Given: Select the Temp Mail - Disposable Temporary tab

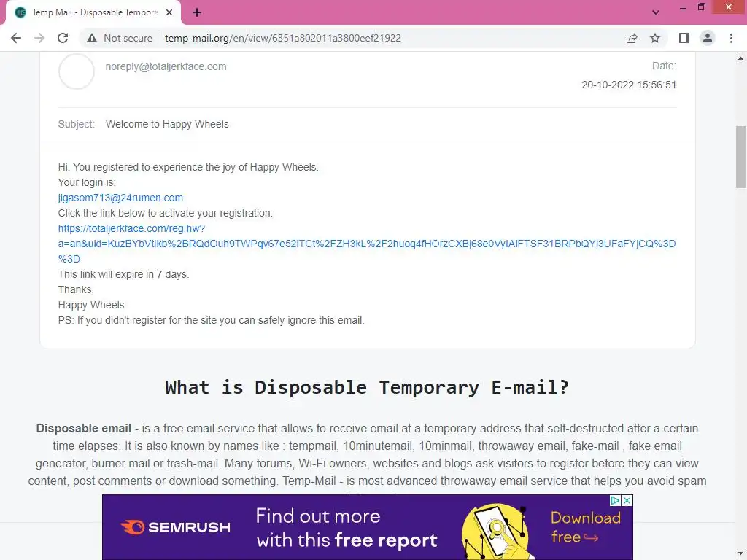Looking at the screenshot, I should point(93,12).
